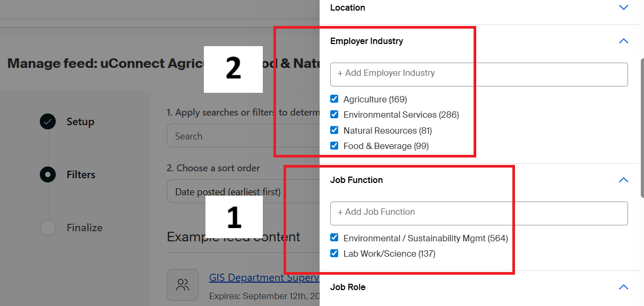The height and width of the screenshot is (306, 644).
Task: Click the Setup step checkmark circle
Action: click(x=48, y=121)
